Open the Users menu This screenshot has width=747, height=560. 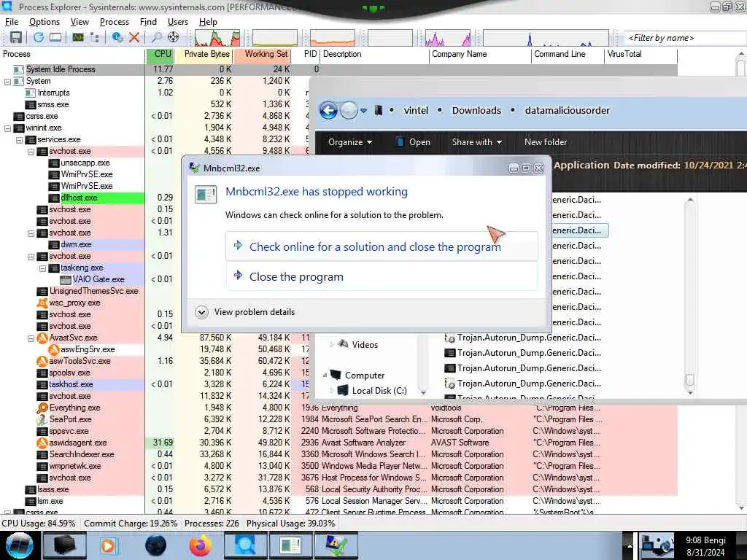pyautogui.click(x=178, y=22)
